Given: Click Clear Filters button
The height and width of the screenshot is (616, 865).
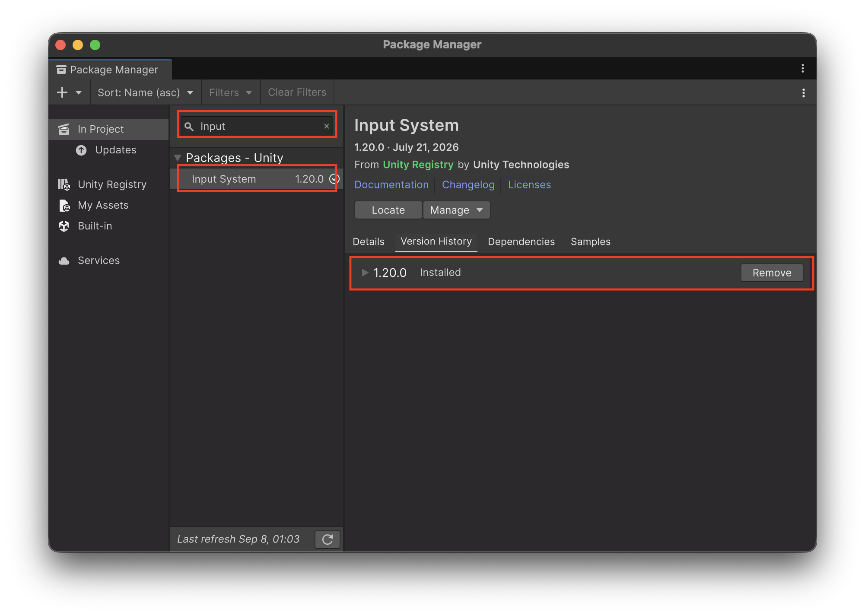Looking at the screenshot, I should tap(297, 92).
